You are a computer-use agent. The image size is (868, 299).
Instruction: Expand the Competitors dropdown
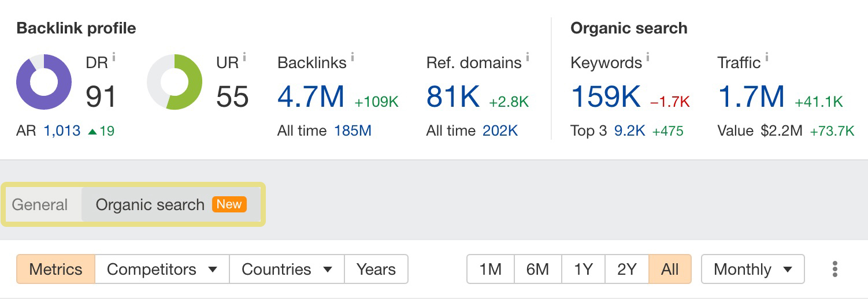coord(162,270)
